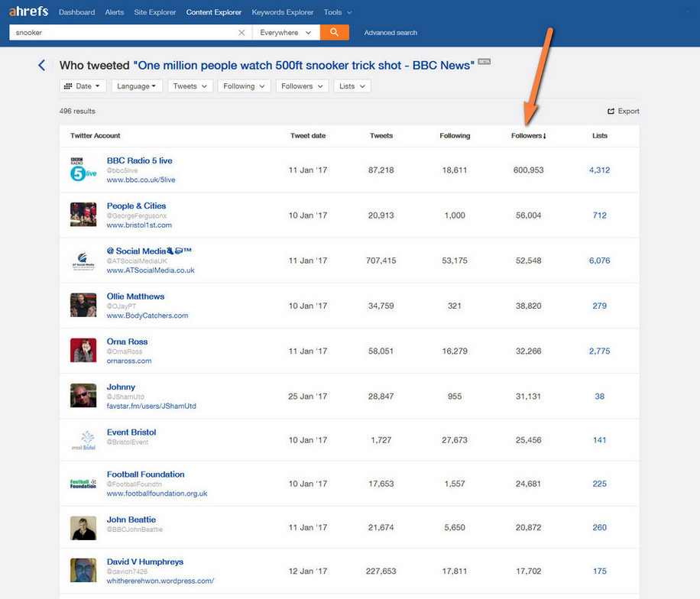Open David V Humphreys profile photo
Image resolution: width=700 pixels, height=599 pixels.
[83, 571]
